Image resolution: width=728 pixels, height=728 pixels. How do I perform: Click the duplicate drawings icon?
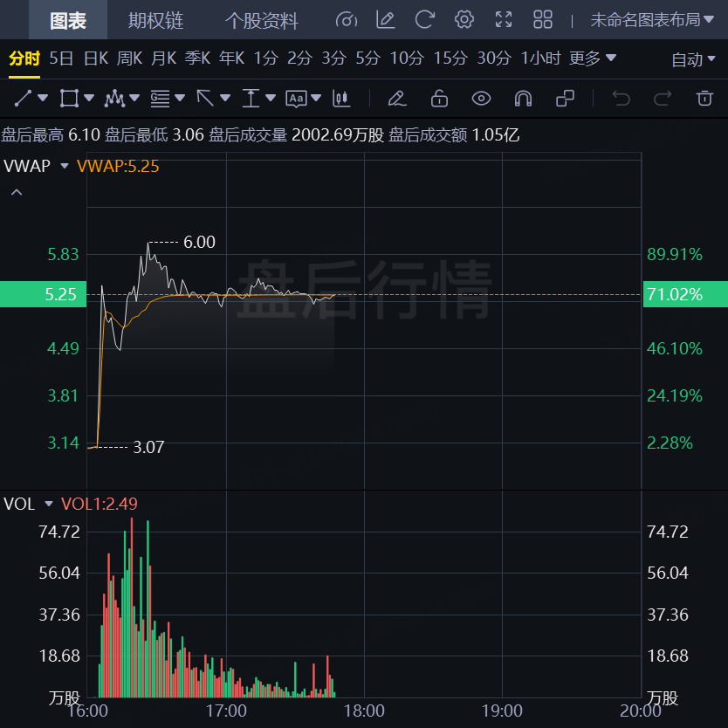[x=565, y=99]
